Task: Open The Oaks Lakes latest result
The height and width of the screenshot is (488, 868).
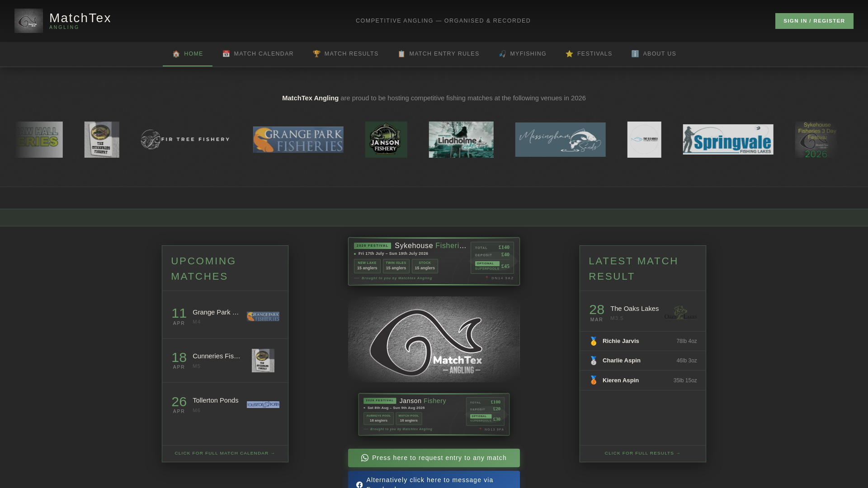Action: tap(643, 313)
